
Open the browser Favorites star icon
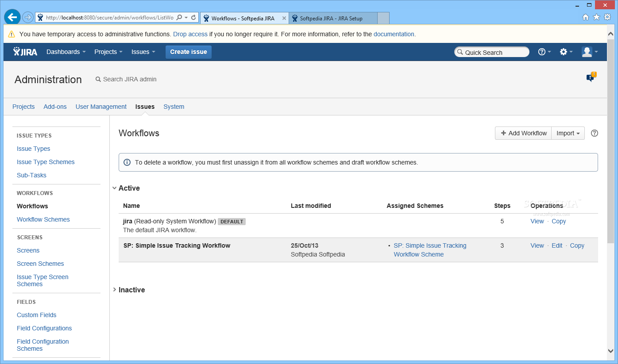(x=596, y=17)
